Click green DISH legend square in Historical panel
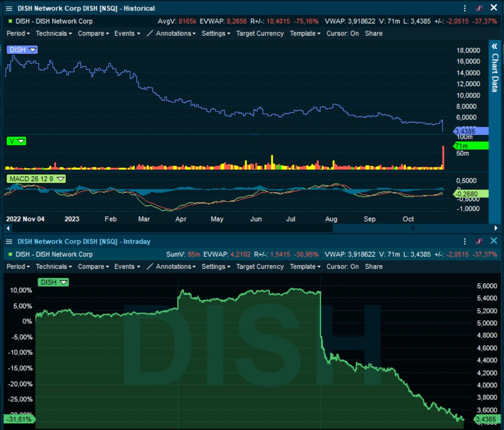This screenshot has height=430, width=504. [x=10, y=21]
